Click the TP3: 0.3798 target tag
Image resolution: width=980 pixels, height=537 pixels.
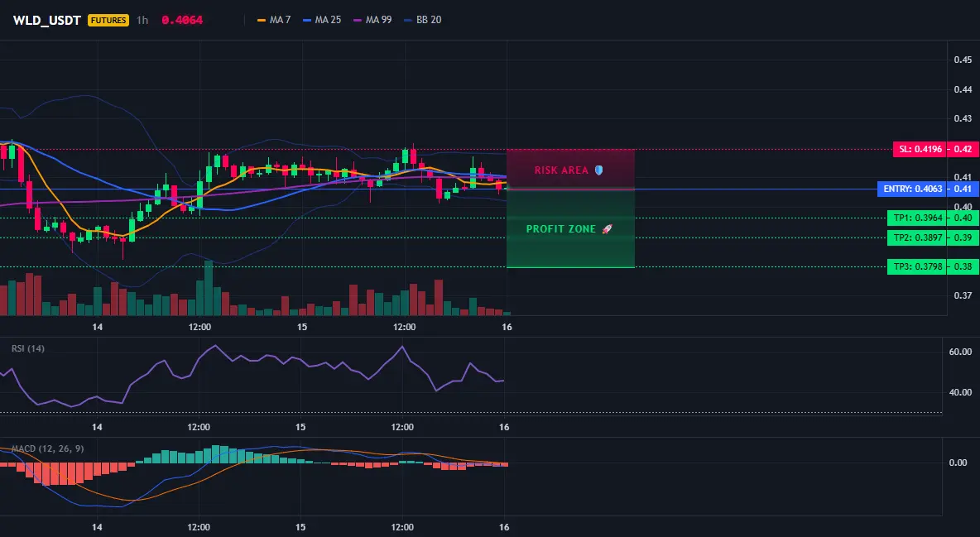(x=917, y=266)
